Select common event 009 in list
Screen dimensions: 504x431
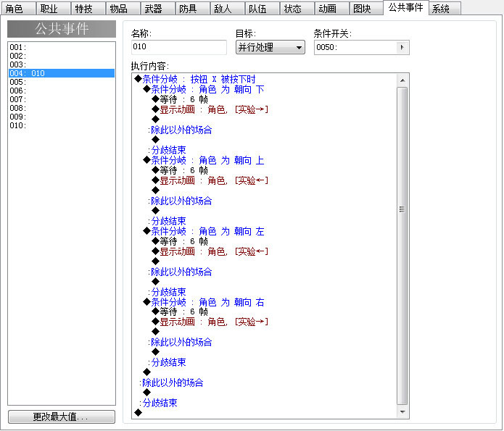(62, 117)
